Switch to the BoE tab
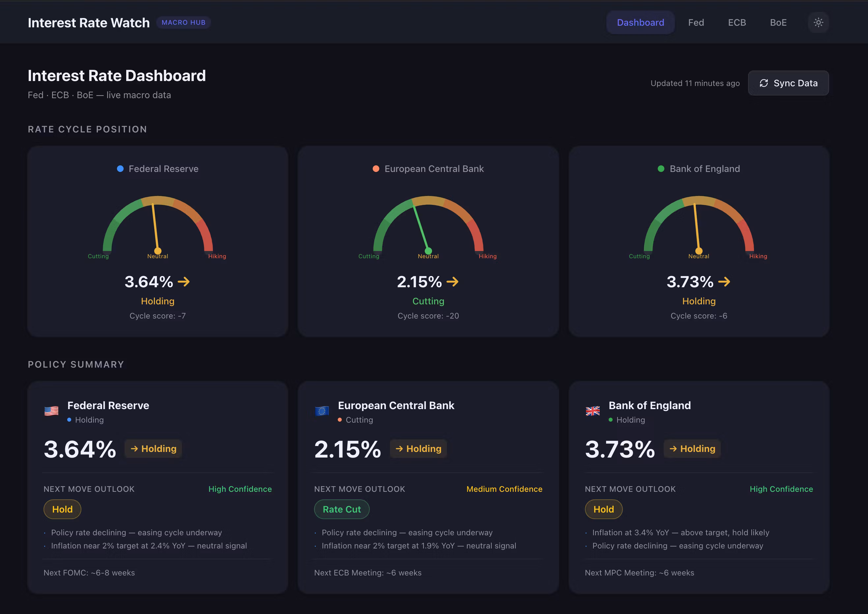Viewport: 868px width, 614px height. tap(778, 23)
